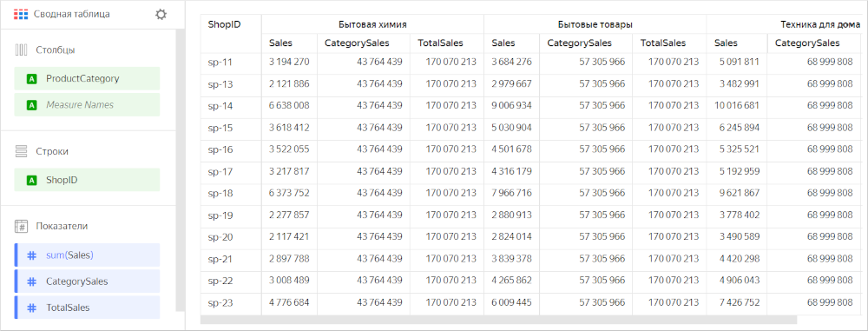Open the chart settings gear icon
The image size is (868, 331).
[161, 15]
